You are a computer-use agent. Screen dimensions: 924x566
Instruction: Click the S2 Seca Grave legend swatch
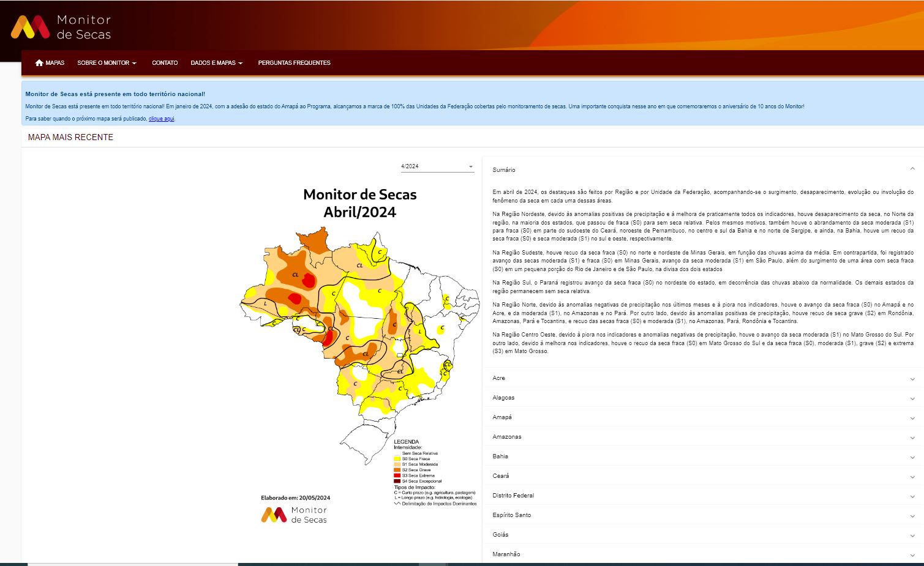click(x=397, y=470)
